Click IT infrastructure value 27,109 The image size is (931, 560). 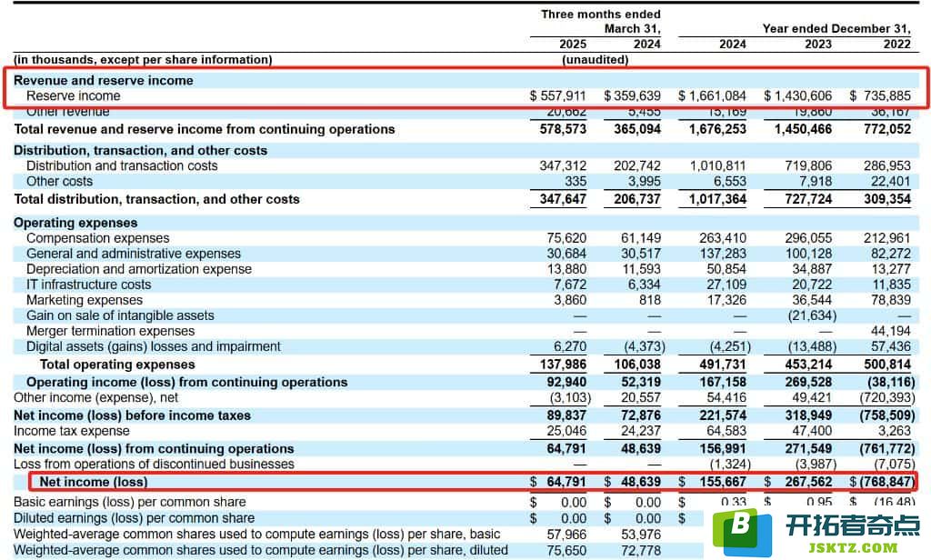click(726, 285)
